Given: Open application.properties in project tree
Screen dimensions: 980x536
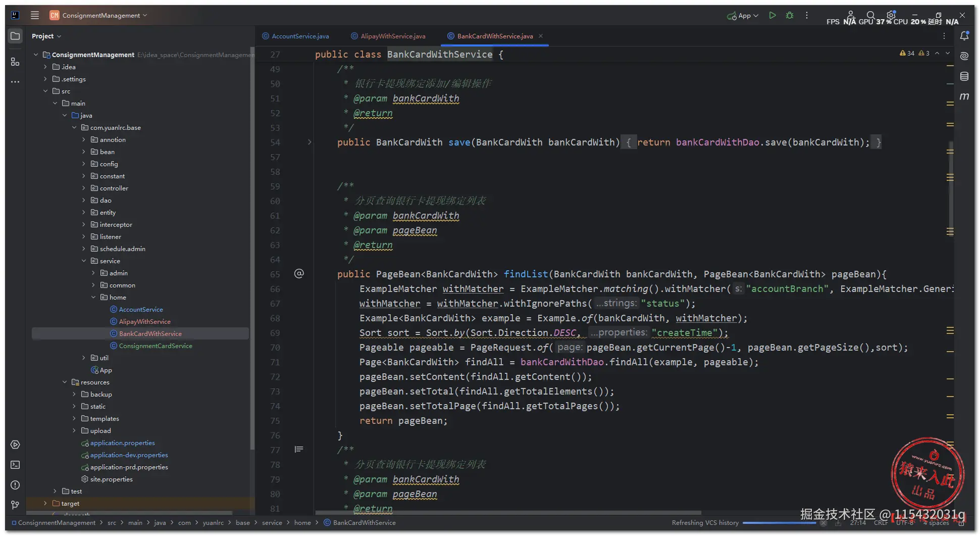Looking at the screenshot, I should [x=123, y=443].
